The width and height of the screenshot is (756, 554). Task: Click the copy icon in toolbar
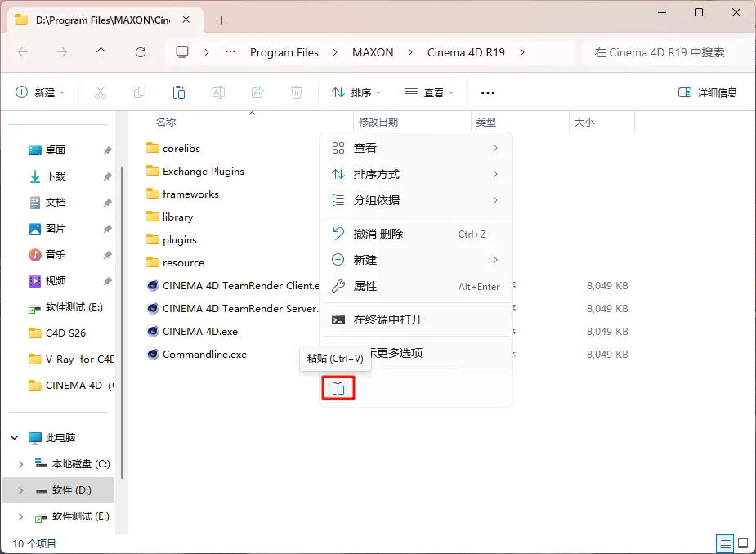(139, 92)
